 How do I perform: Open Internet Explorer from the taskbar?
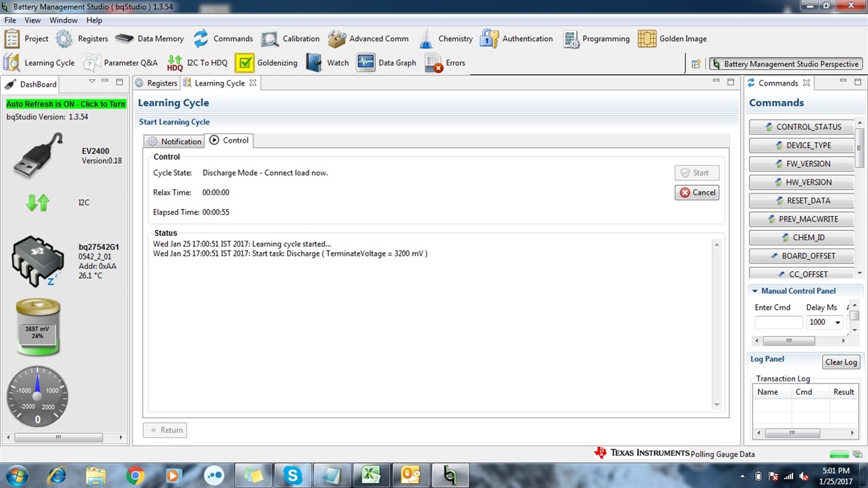click(57, 476)
